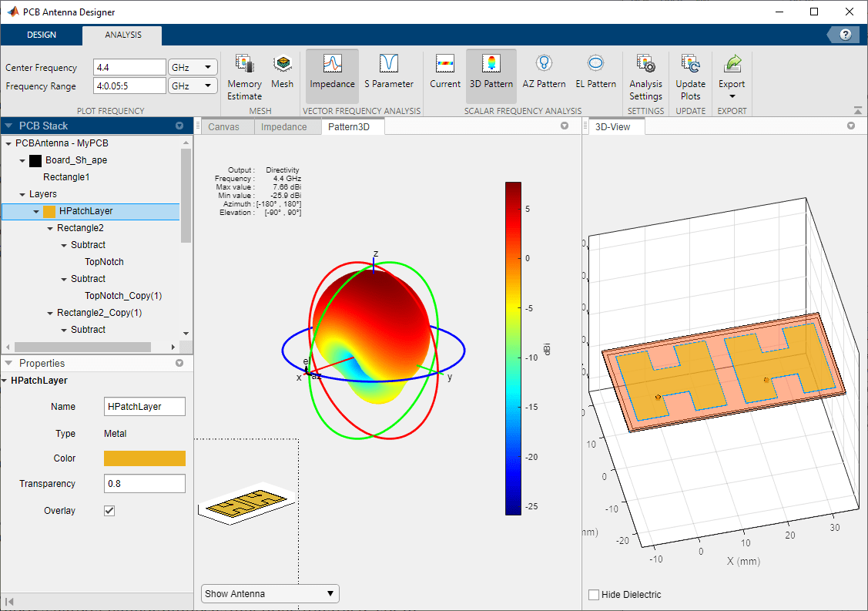Enable the Hide Dielectric checkbox

[594, 595]
